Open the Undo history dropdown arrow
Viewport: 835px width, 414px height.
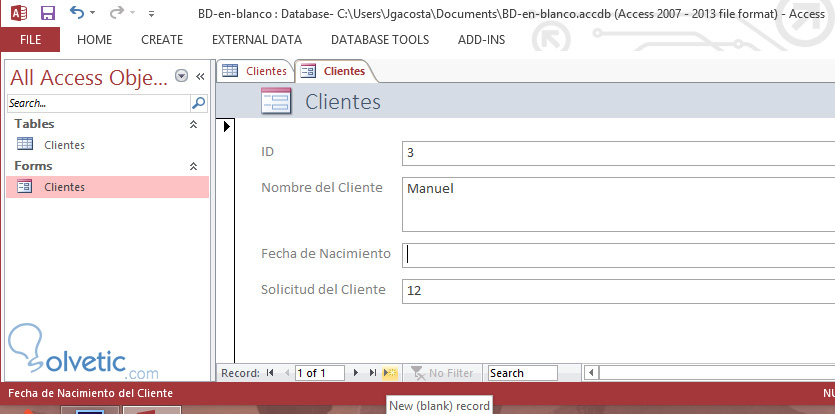(x=93, y=13)
